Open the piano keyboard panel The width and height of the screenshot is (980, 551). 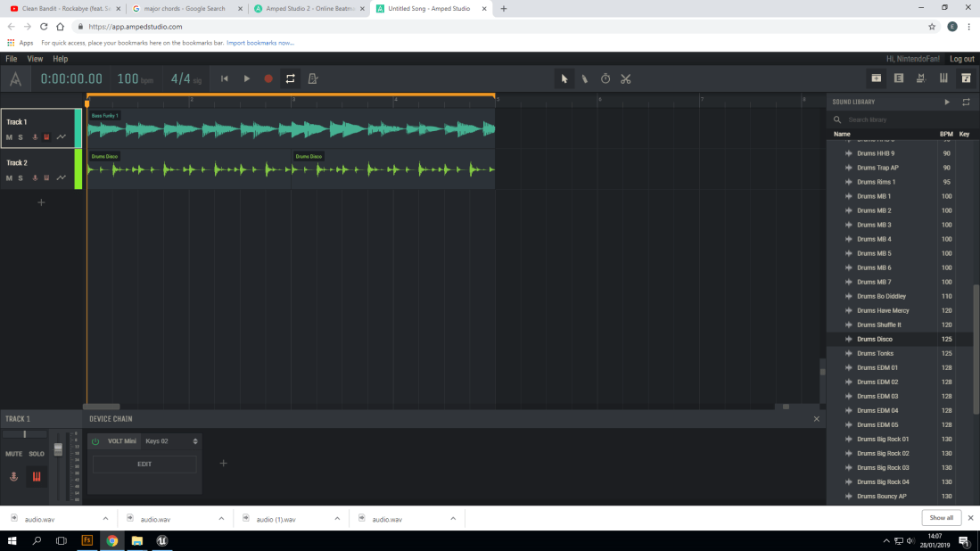tap(943, 78)
